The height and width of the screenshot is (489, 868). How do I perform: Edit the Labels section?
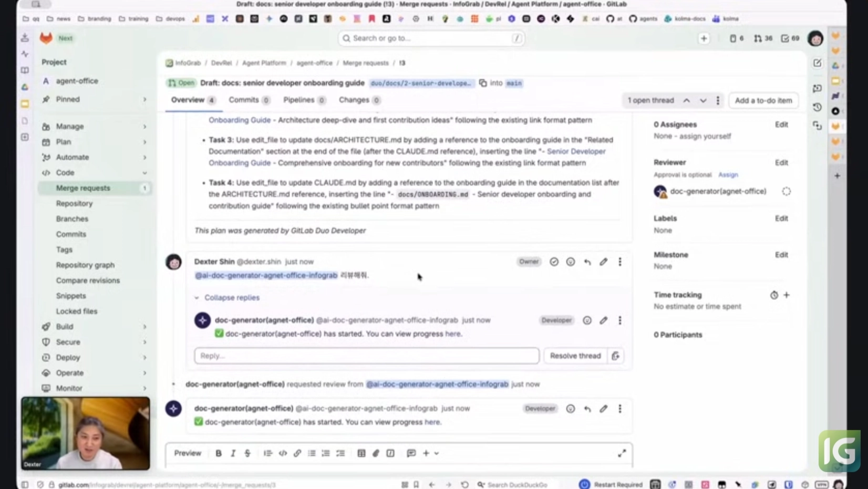coord(781,218)
